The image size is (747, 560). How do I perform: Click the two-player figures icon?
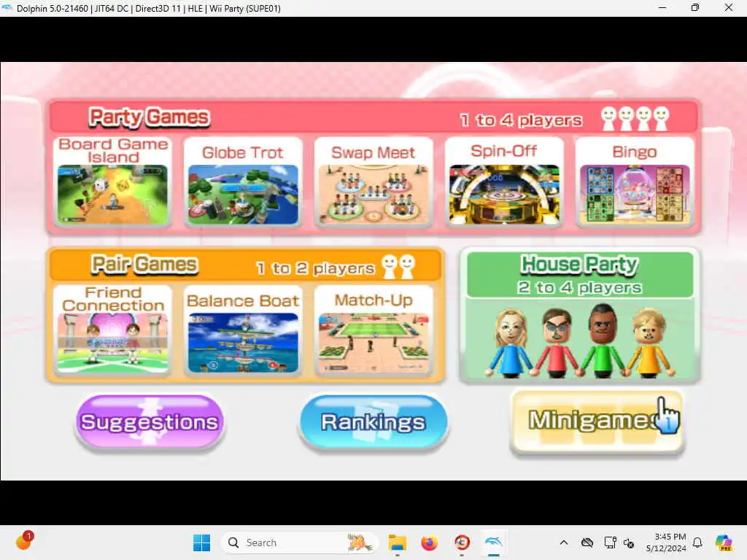pos(398,267)
